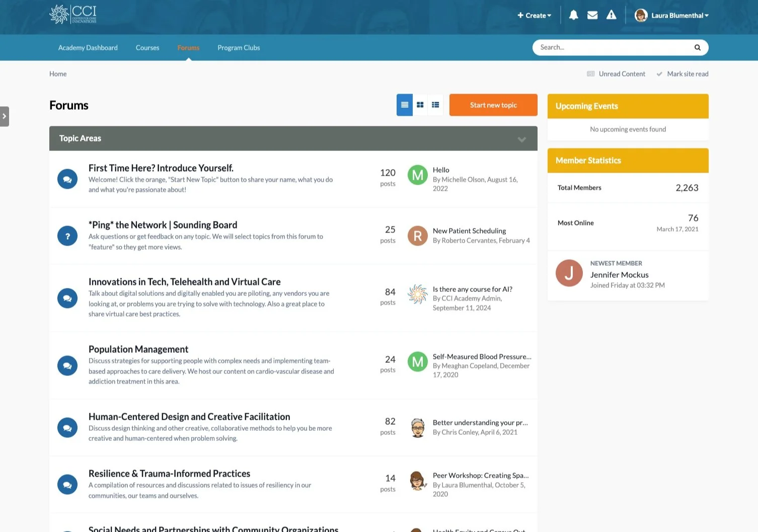Screen dimensions: 758x532
Task: Expand the left side panel arrow
Action: pyautogui.click(x=5, y=116)
